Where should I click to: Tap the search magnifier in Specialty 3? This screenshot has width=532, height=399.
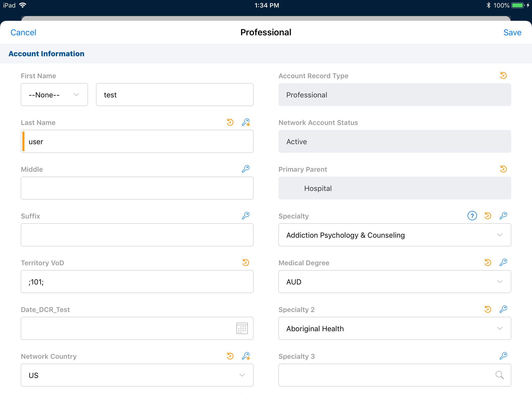499,375
